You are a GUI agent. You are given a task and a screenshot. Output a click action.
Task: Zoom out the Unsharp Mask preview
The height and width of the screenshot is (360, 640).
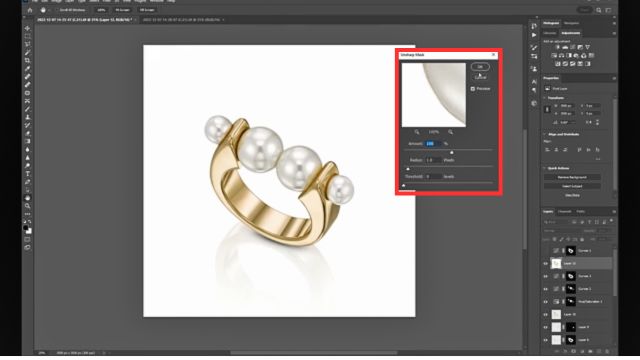click(417, 132)
